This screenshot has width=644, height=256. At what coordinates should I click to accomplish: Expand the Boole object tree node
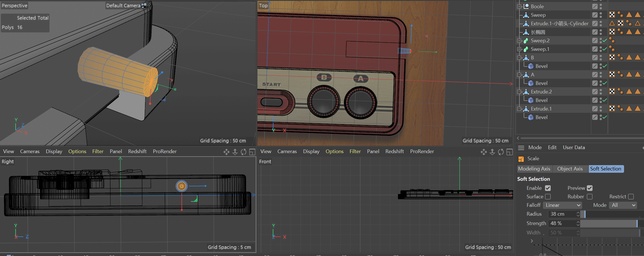tap(519, 7)
